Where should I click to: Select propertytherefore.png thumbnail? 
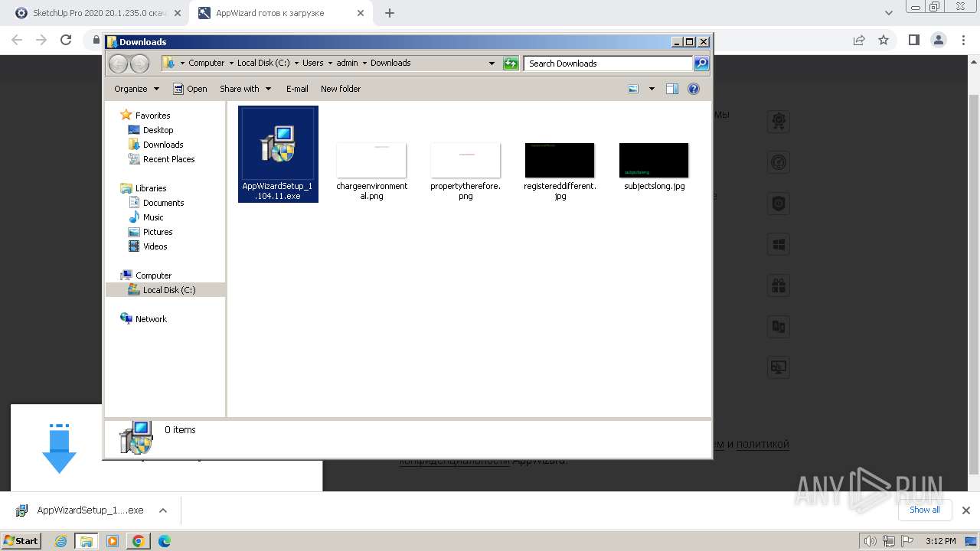coord(465,160)
